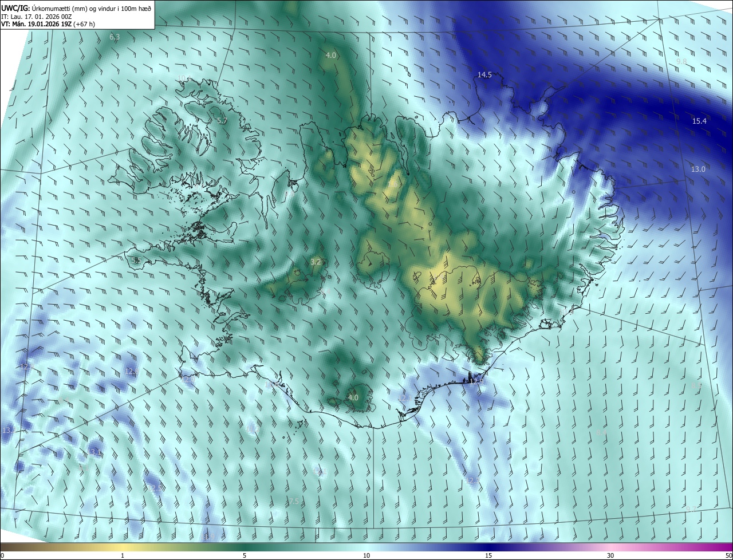Click the 13.0 value label

pos(698,169)
